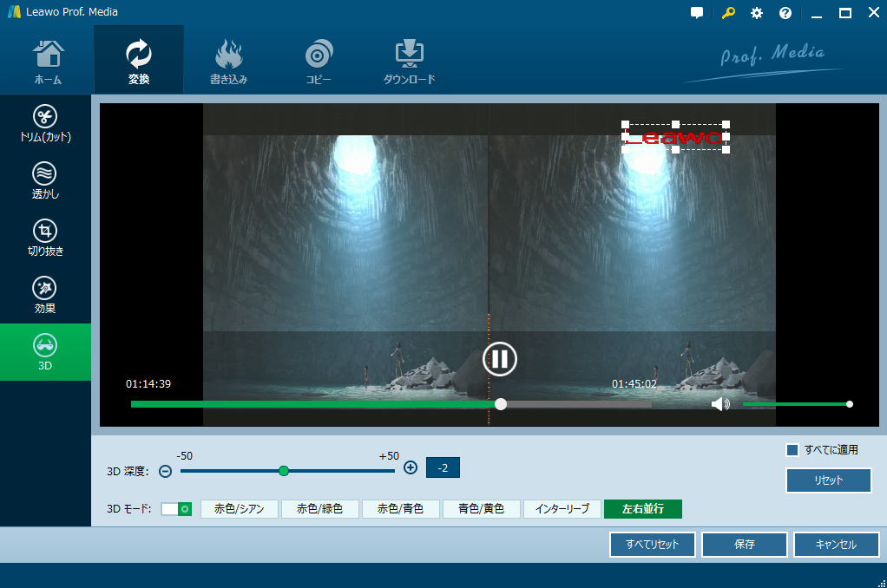Screen dimensions: 887x588
Task: Open the crop (切り抜き) tool
Action: [45, 238]
